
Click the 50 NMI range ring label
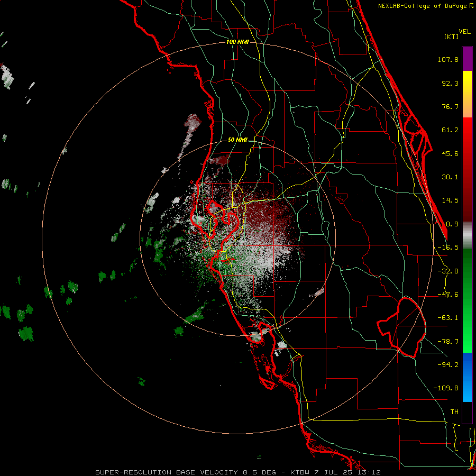(237, 140)
